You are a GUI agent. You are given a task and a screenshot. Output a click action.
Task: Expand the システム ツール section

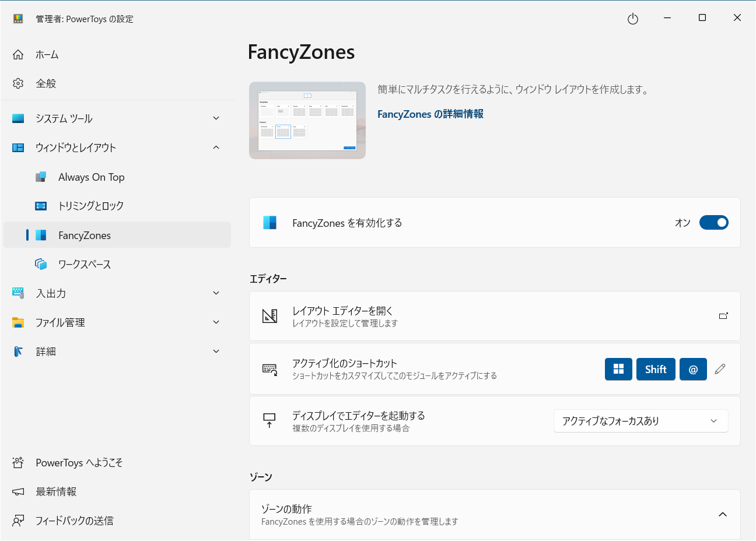coord(216,118)
